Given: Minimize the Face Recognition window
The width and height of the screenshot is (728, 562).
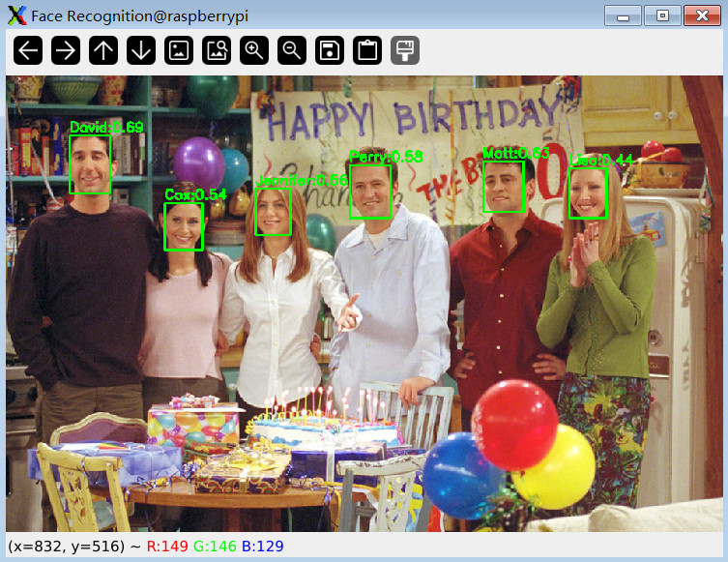Looking at the screenshot, I should pos(623,15).
